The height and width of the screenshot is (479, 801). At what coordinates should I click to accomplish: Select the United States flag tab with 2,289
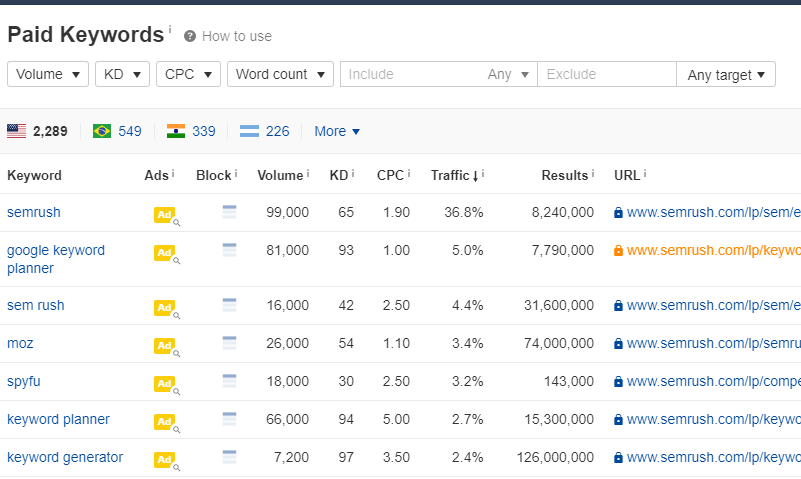[37, 131]
